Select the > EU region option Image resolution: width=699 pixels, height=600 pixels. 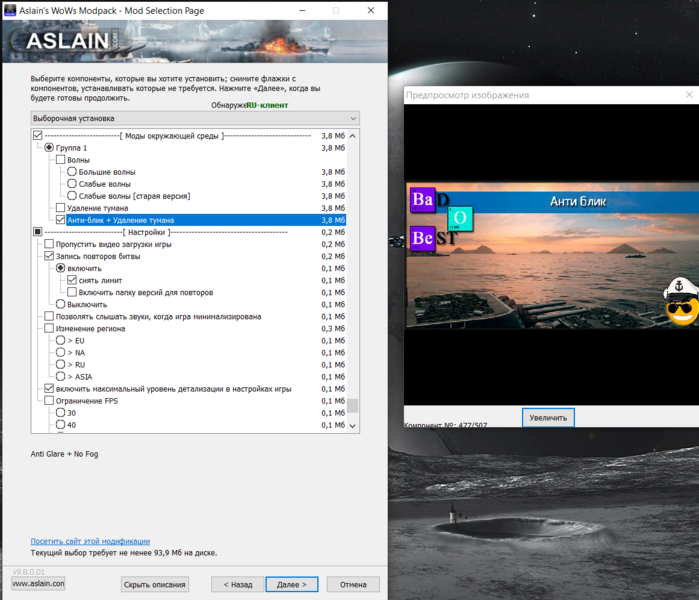[61, 340]
